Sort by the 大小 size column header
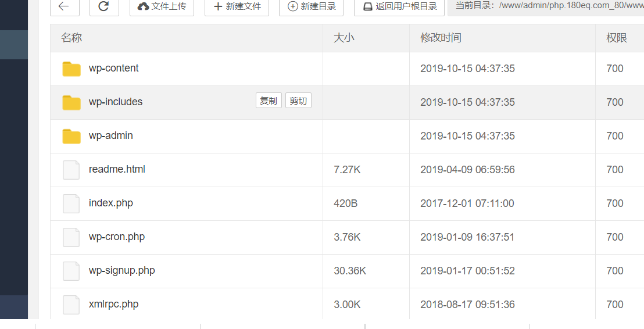 (344, 38)
